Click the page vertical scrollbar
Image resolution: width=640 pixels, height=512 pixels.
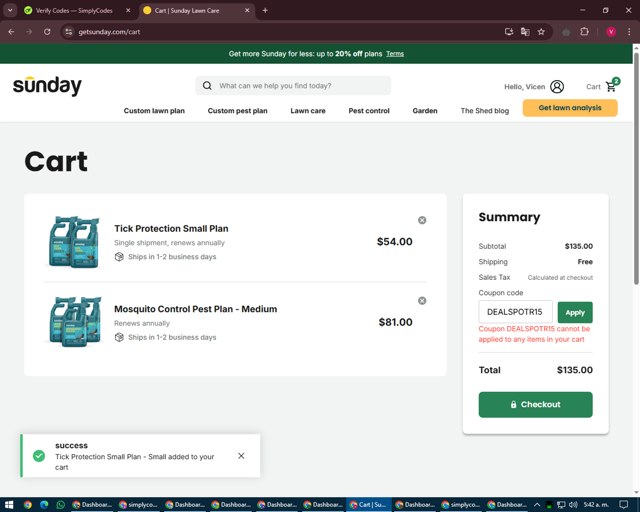point(636,169)
